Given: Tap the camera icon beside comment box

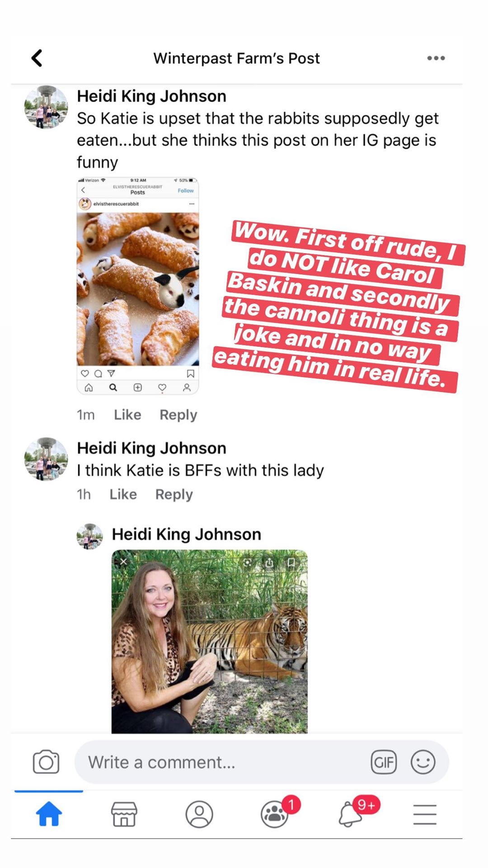Looking at the screenshot, I should [46, 762].
